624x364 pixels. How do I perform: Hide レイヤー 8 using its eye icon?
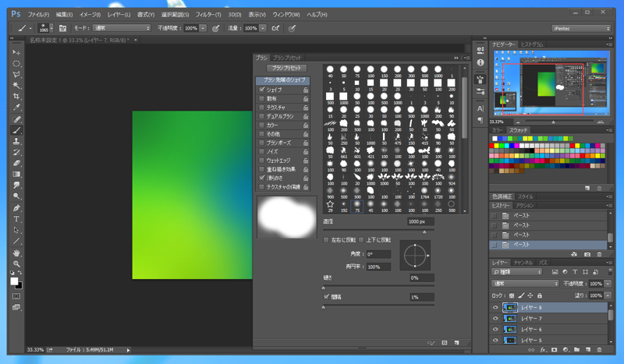point(495,308)
